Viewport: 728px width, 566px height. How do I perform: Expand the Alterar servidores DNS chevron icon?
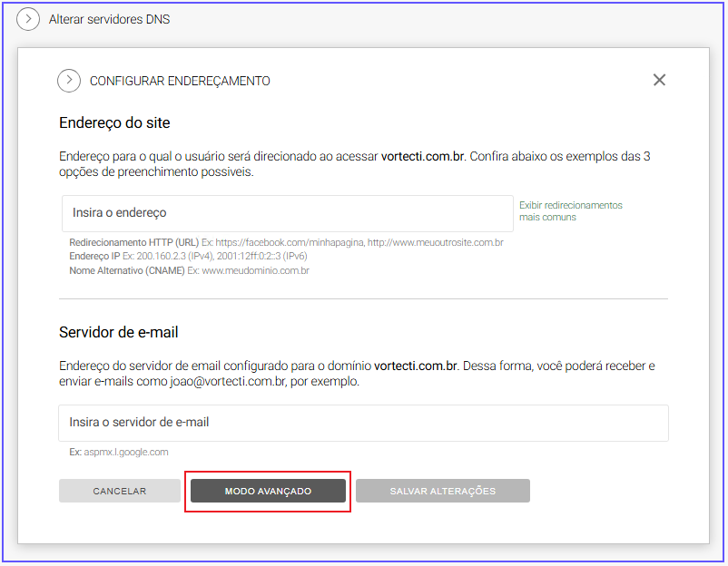(28, 19)
